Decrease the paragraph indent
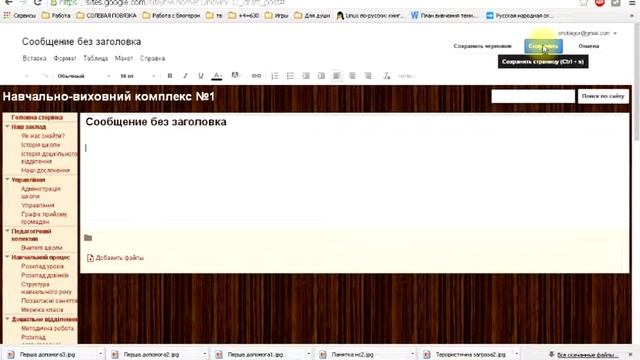 (306, 76)
